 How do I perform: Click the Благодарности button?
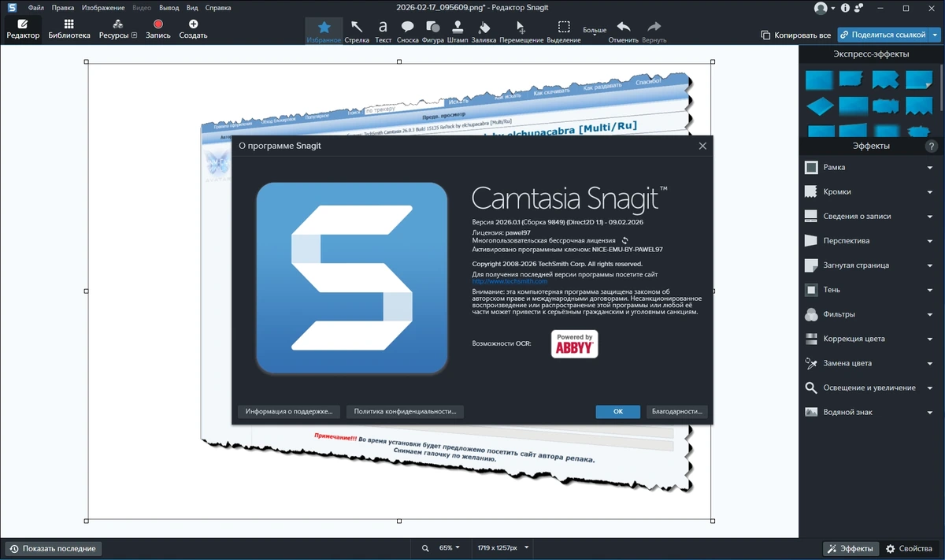click(x=677, y=411)
